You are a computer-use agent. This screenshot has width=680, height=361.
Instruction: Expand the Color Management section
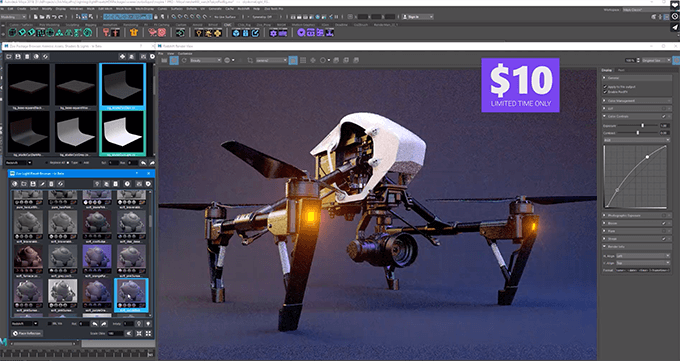(x=637, y=101)
